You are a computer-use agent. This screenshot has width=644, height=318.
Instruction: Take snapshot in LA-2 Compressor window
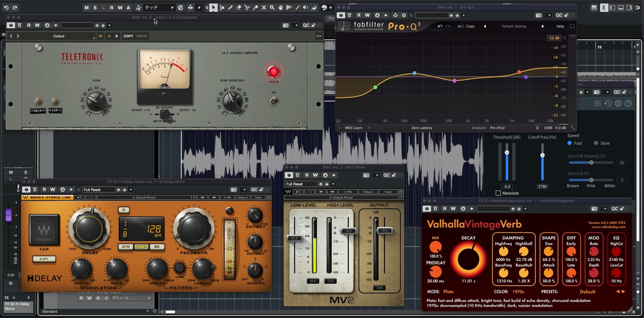tap(286, 25)
